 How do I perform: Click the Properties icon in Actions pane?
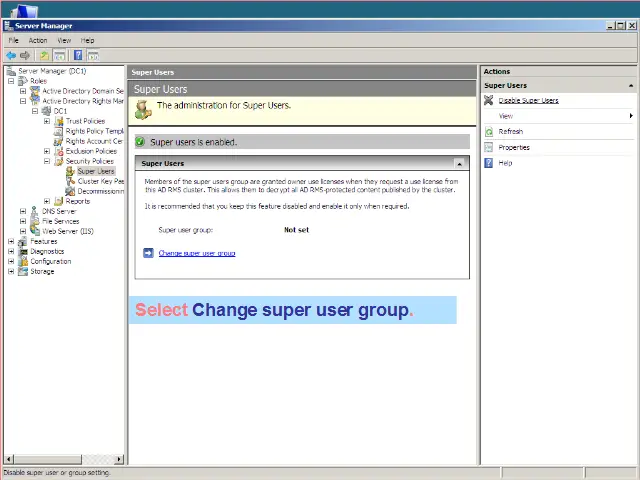pyautogui.click(x=489, y=147)
